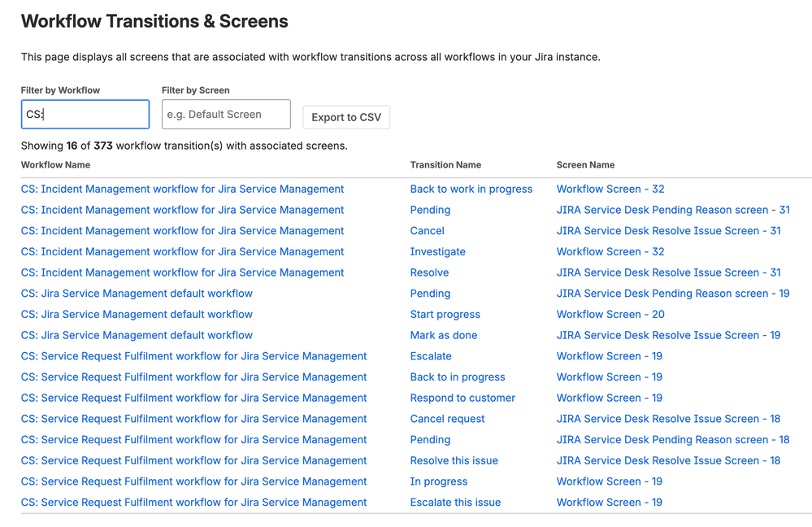Open the Escalate this issue transition link
The height and width of the screenshot is (527, 812).
pos(455,503)
